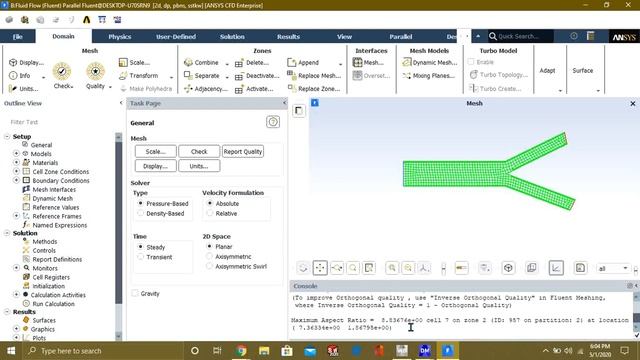Open the 'all' view dropdown
640x360 pixels.
[612, 268]
